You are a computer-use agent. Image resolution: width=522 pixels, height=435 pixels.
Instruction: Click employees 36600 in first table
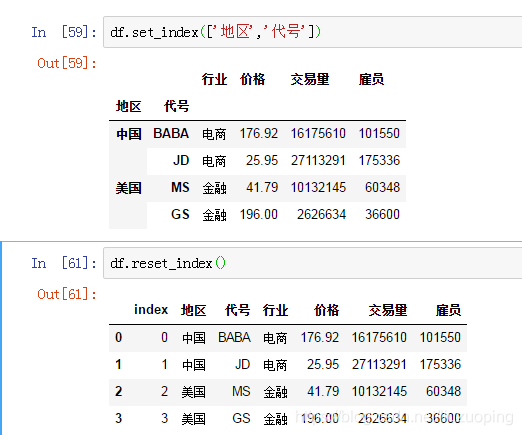(382, 214)
